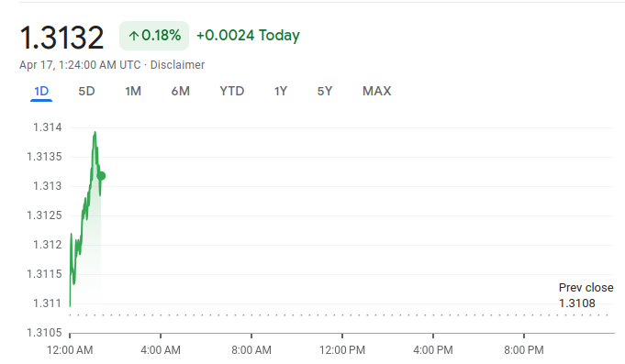Click the peak of the green price line
The height and width of the screenshot is (364, 625).
tap(95, 133)
